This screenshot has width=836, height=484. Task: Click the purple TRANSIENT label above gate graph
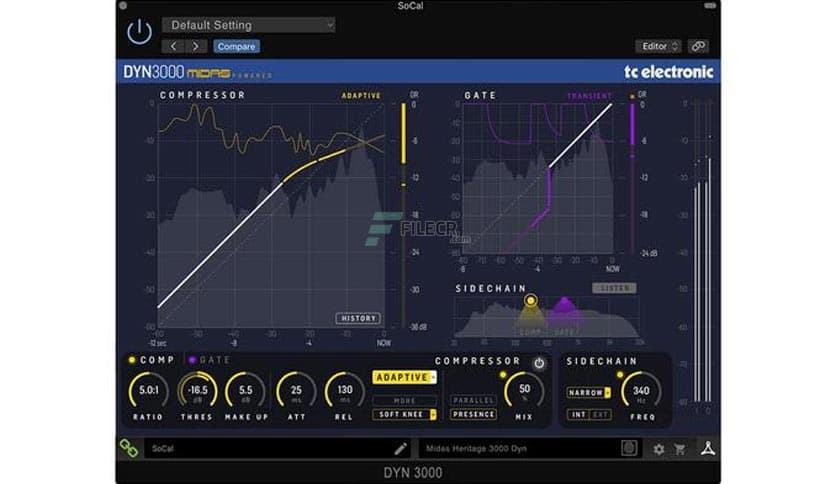pos(589,96)
